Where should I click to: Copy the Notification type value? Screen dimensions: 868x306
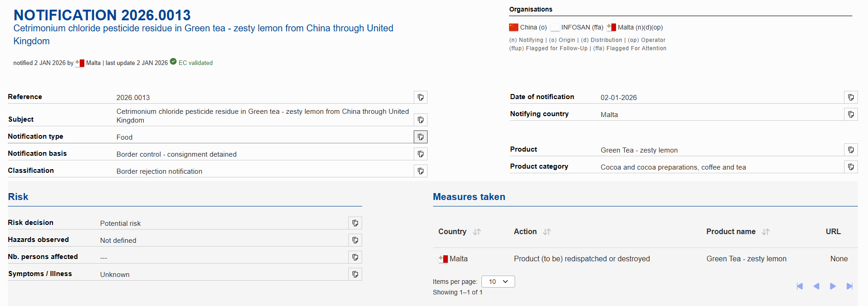tap(421, 137)
